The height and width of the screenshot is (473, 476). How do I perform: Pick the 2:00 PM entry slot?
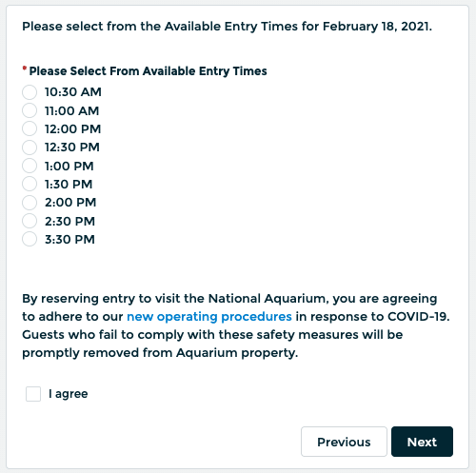[x=30, y=203]
